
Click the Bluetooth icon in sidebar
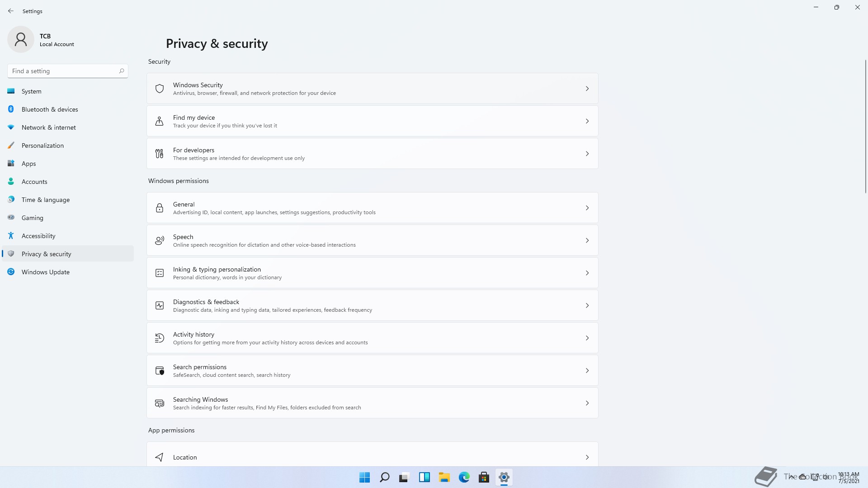tap(11, 109)
